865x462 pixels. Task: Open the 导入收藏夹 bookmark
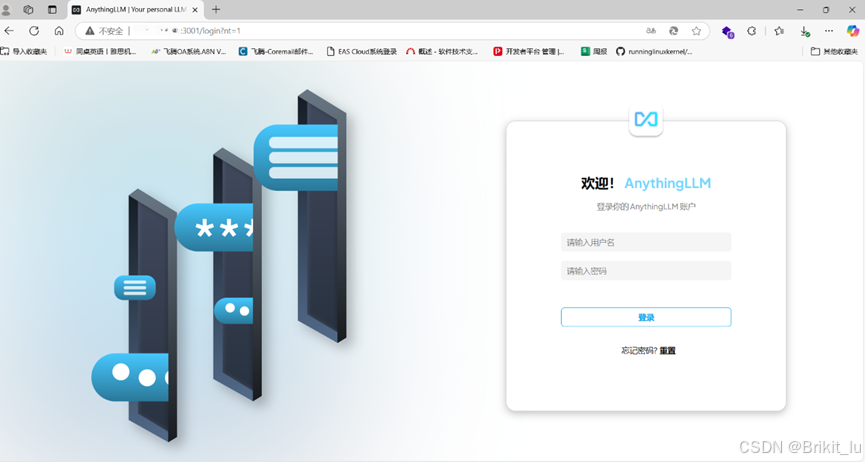(x=24, y=51)
